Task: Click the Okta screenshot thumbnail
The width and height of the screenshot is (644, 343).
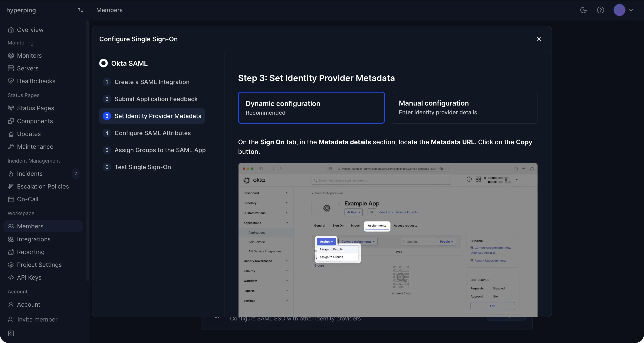Action: (388, 240)
